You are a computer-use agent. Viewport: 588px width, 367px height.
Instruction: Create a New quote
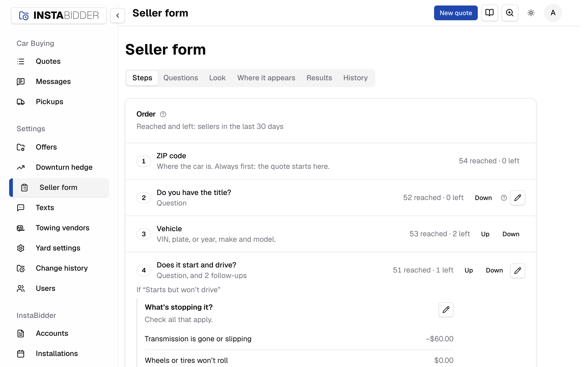(x=455, y=13)
